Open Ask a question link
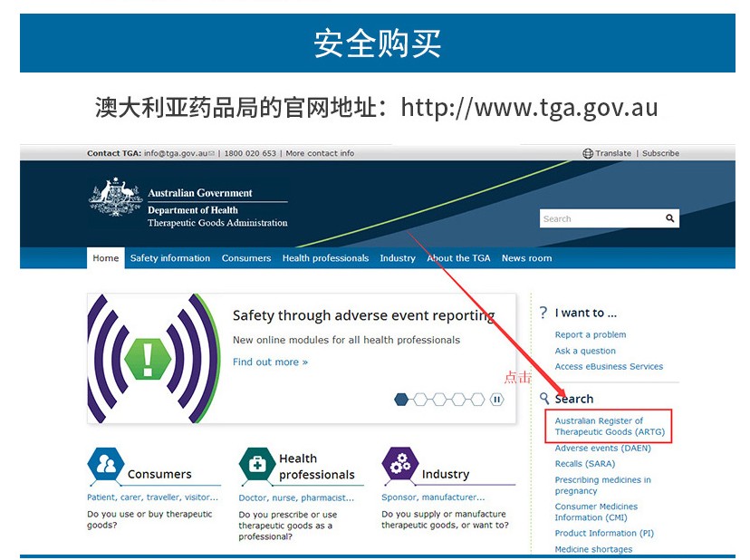The image size is (750, 560). pyautogui.click(x=585, y=351)
